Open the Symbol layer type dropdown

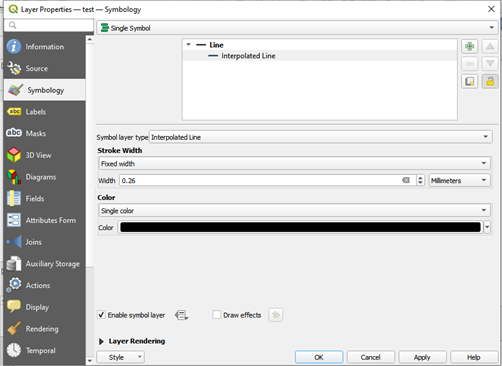(x=320, y=137)
